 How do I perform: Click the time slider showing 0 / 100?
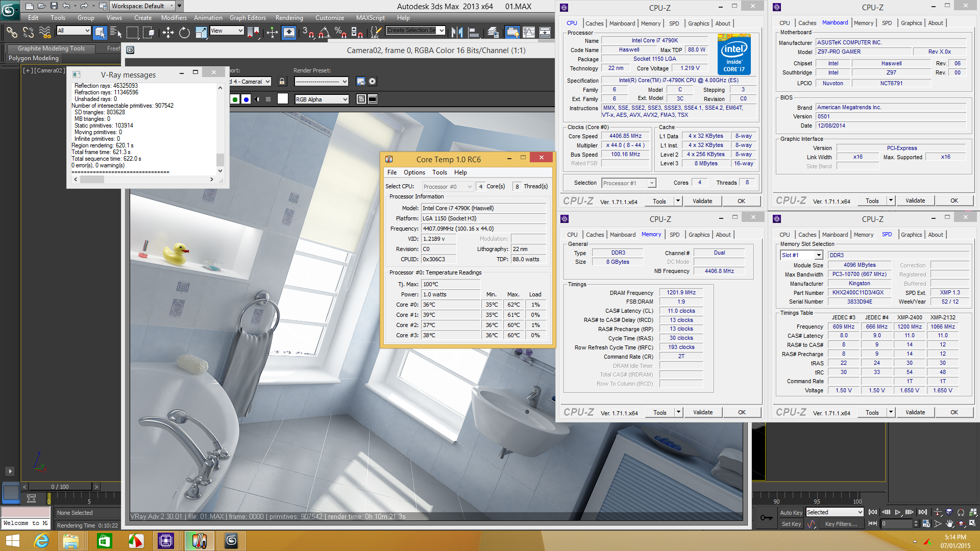60,487
